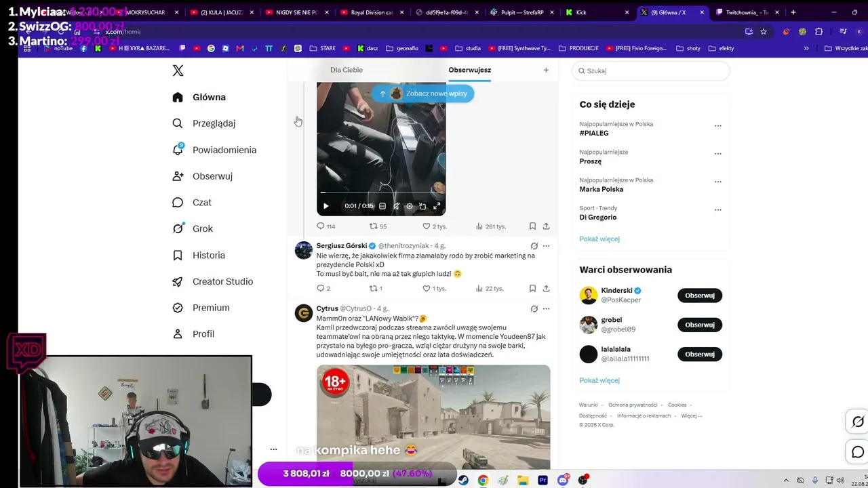
Task: Open the Profil page
Action: pyautogui.click(x=193, y=334)
